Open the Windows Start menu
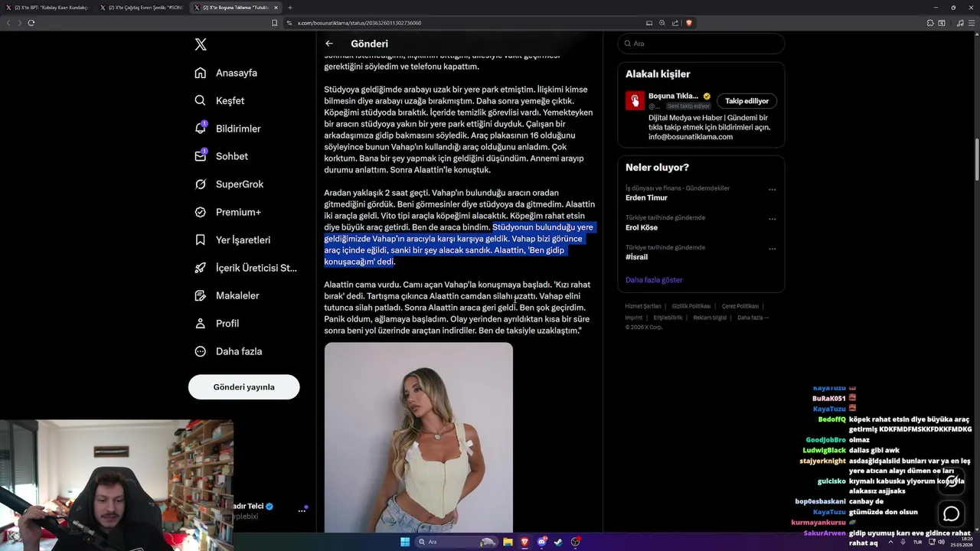The height and width of the screenshot is (551, 980). pyautogui.click(x=405, y=542)
